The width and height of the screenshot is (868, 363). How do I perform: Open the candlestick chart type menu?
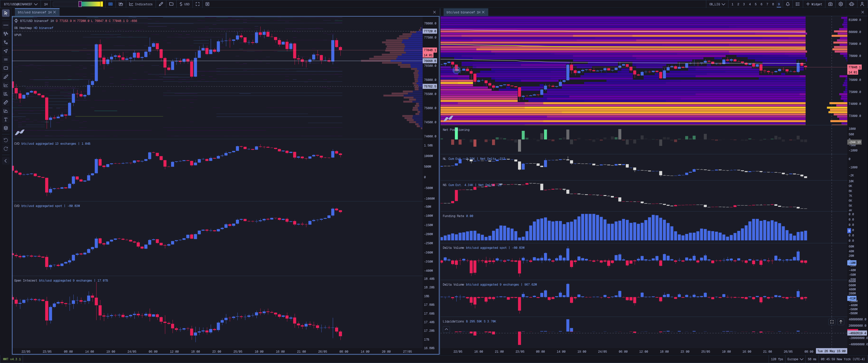(121, 4)
